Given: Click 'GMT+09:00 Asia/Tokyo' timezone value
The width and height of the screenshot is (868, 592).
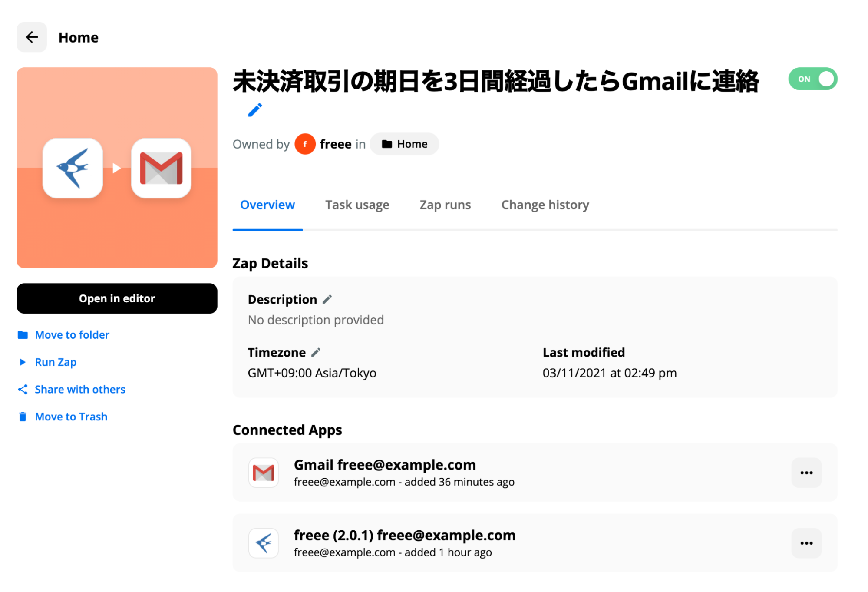Looking at the screenshot, I should click(312, 373).
